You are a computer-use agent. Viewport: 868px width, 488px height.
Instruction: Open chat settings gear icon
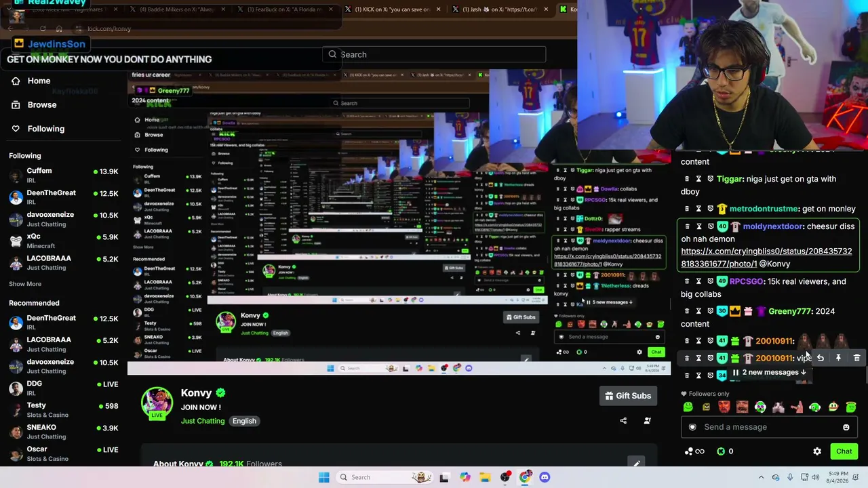[x=817, y=451]
